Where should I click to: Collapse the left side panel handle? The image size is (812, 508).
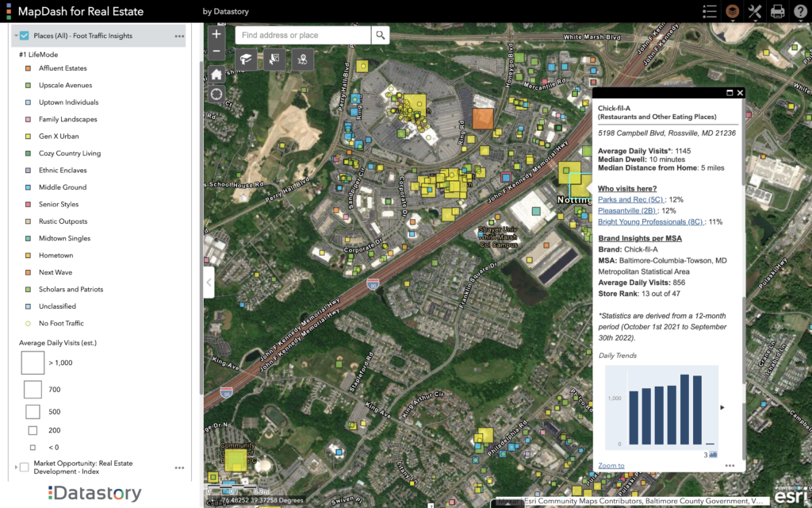point(209,283)
